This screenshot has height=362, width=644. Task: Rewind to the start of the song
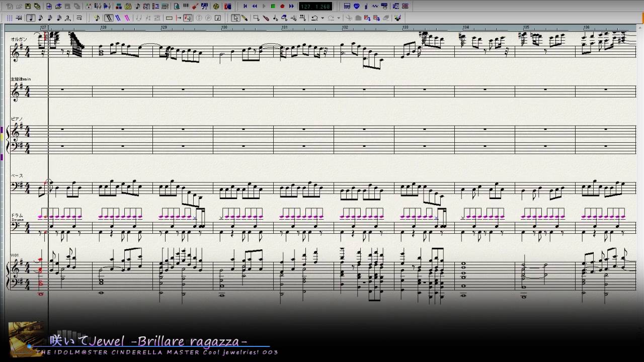tap(245, 7)
